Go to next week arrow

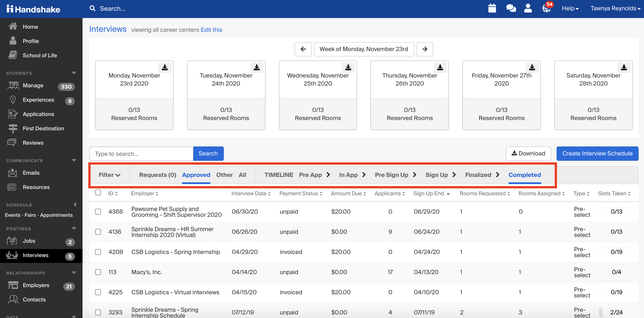[425, 49]
